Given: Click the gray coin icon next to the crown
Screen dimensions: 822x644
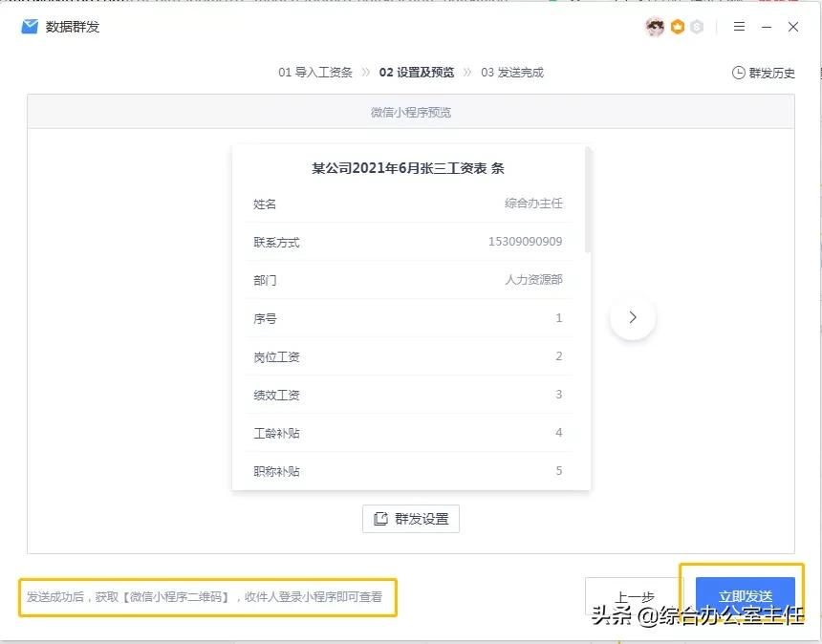Looking at the screenshot, I should click(x=695, y=27).
